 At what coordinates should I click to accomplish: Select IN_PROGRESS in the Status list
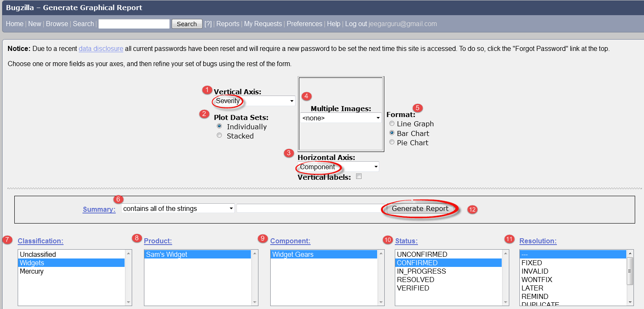[x=421, y=272]
